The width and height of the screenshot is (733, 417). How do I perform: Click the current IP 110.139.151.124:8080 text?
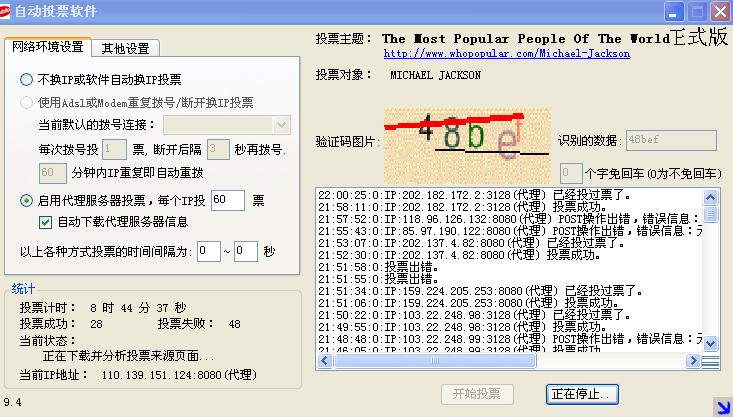pos(179,375)
